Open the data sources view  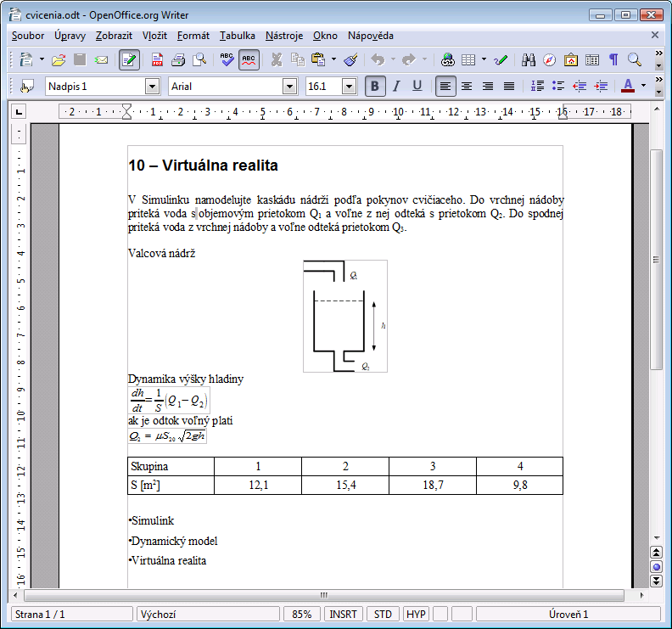pyautogui.click(x=592, y=59)
